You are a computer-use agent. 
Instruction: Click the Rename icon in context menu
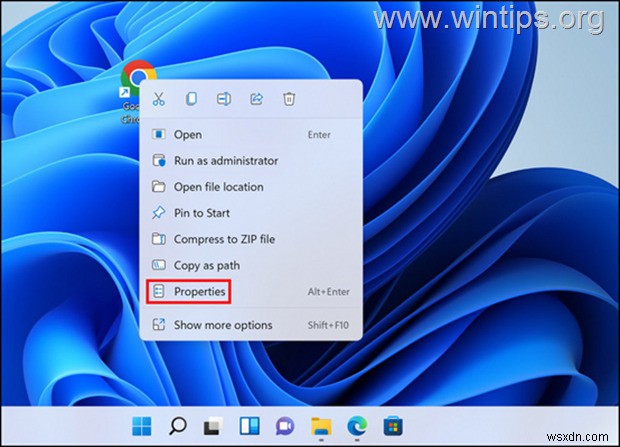coord(224,99)
